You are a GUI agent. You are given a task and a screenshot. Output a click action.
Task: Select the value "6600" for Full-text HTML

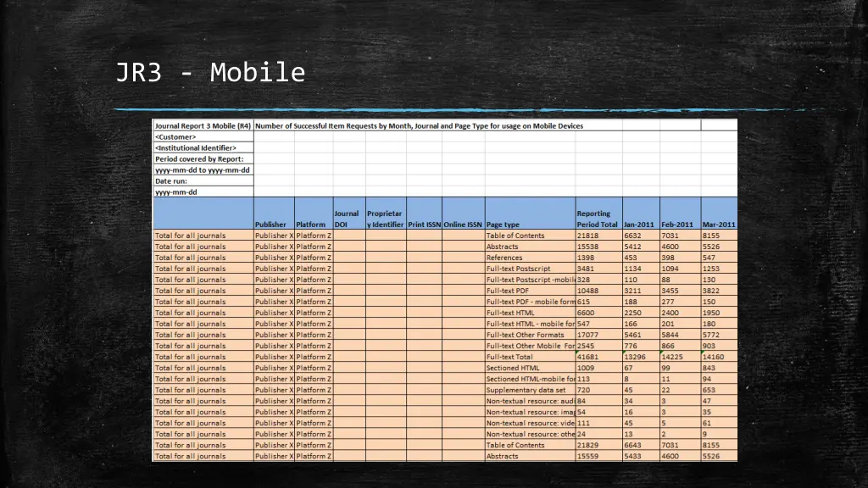(x=598, y=313)
